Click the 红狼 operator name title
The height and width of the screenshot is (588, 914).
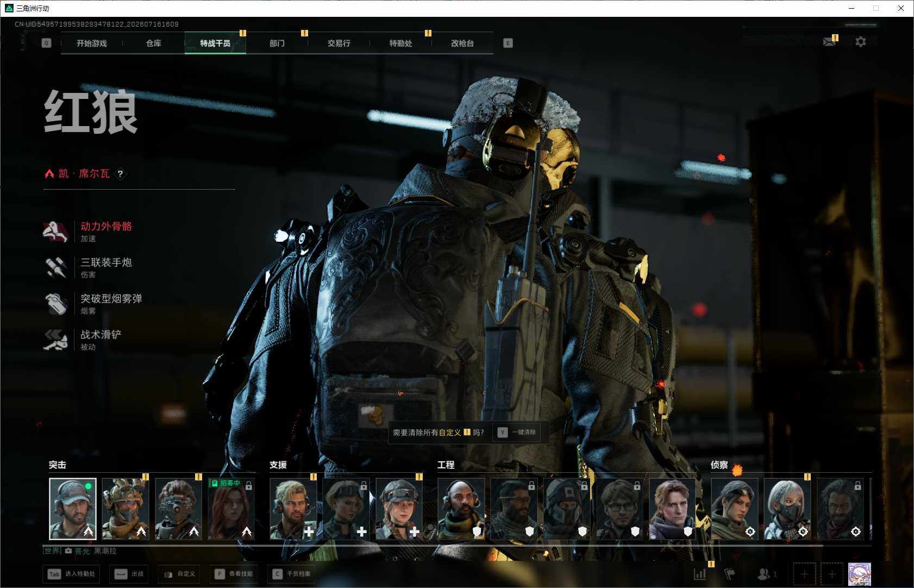pyautogui.click(x=91, y=112)
